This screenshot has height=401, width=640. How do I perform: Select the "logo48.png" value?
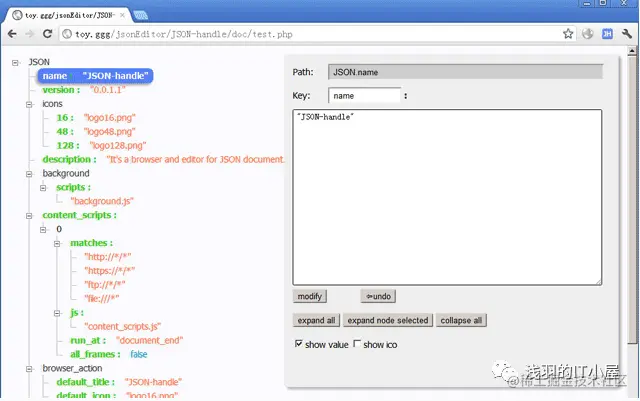[109, 131]
